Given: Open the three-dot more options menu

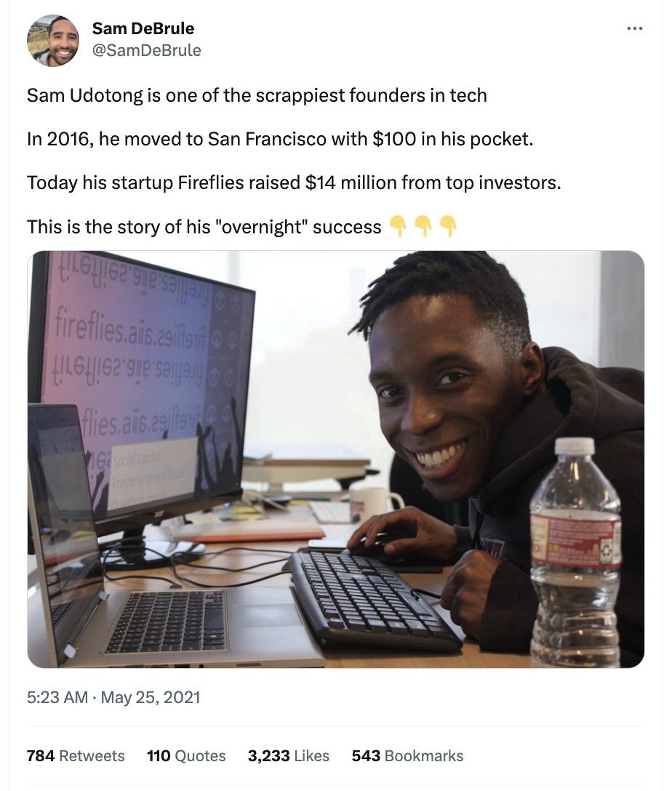Looking at the screenshot, I should point(634,29).
